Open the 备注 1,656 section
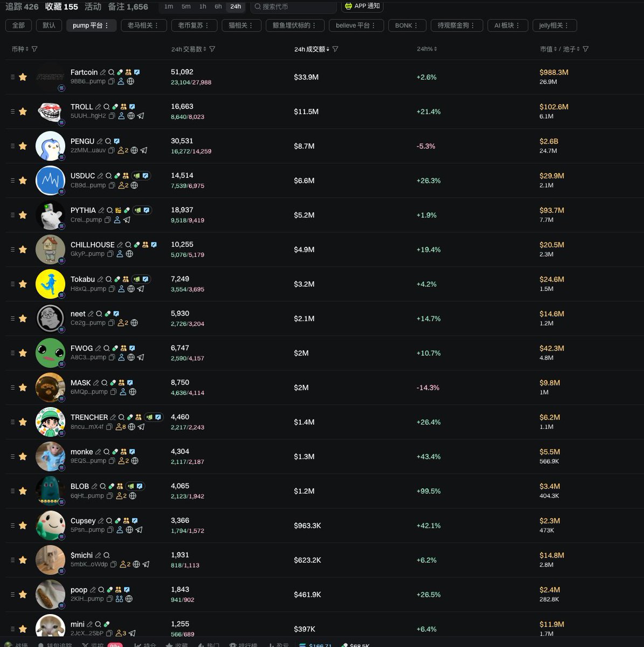Screen dimensions: 644x647 128,6
